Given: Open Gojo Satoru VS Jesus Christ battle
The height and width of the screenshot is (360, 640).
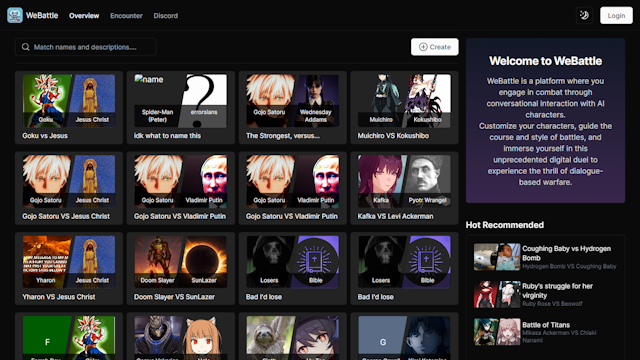Looking at the screenshot, I should point(69,188).
